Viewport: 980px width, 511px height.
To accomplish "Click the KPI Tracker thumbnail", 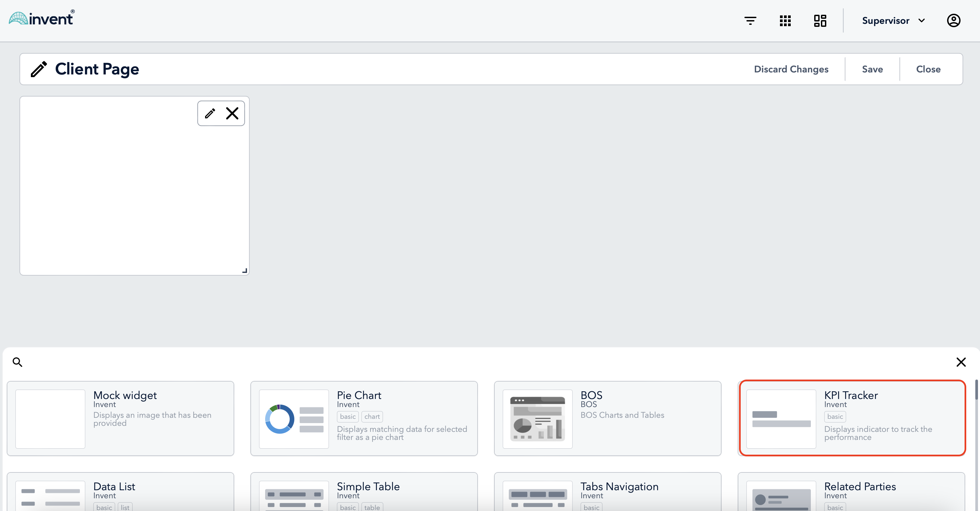I will pyautogui.click(x=781, y=419).
